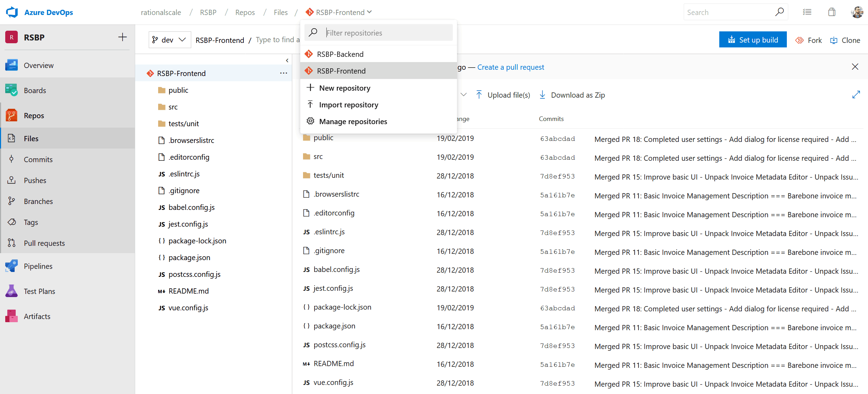The height and width of the screenshot is (394, 868).
Task: Click the Commits column header
Action: tap(551, 119)
